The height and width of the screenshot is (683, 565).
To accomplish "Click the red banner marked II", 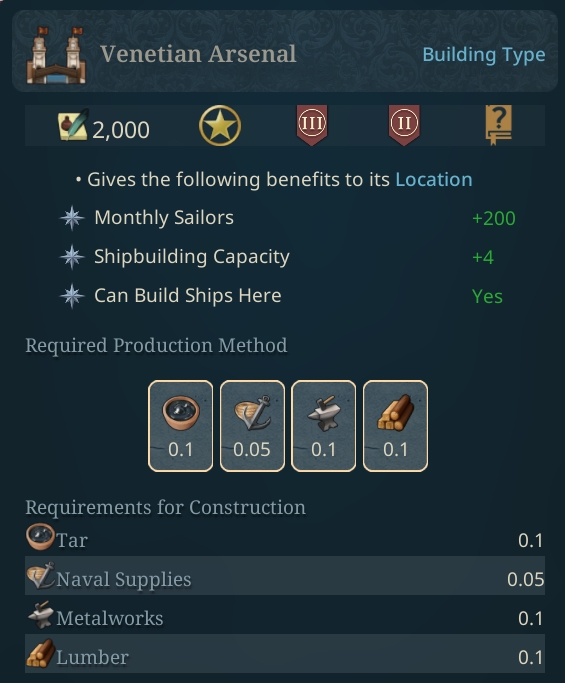I will [x=404, y=125].
